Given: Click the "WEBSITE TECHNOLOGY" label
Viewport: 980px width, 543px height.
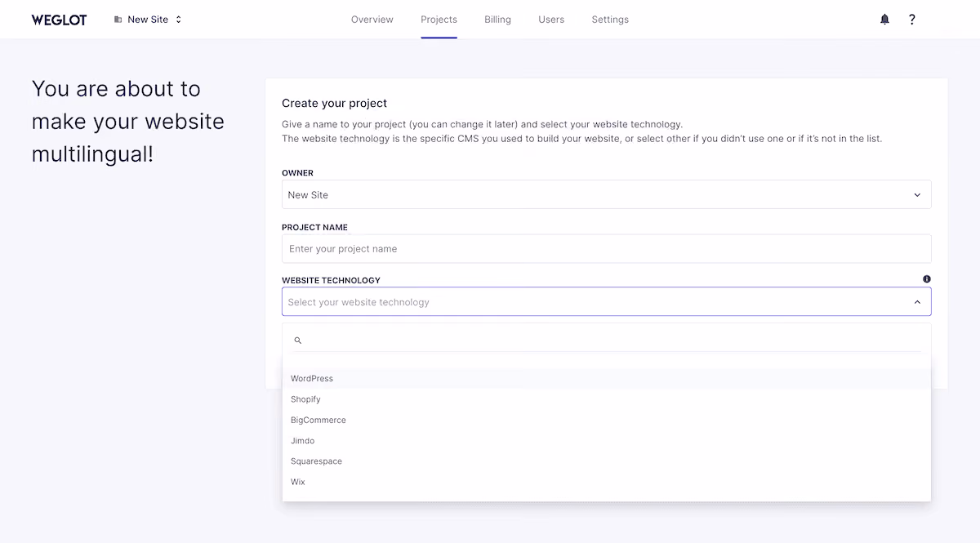Looking at the screenshot, I should (x=331, y=280).
